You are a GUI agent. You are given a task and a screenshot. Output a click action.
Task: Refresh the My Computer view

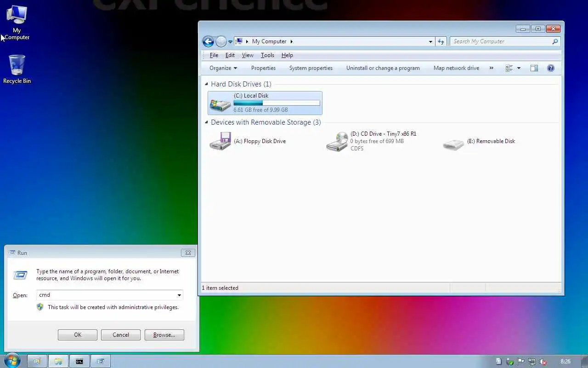click(441, 41)
